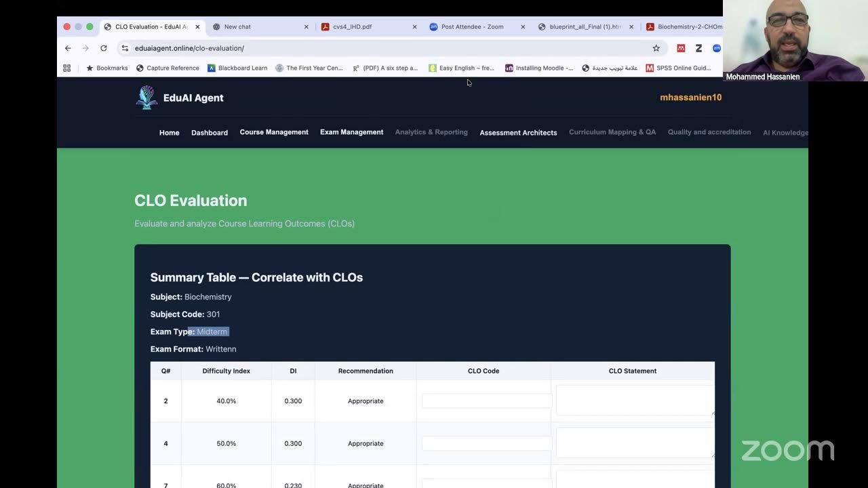Image resolution: width=868 pixels, height=488 pixels.
Task: Click the EduAI Agent logo icon
Action: [146, 98]
